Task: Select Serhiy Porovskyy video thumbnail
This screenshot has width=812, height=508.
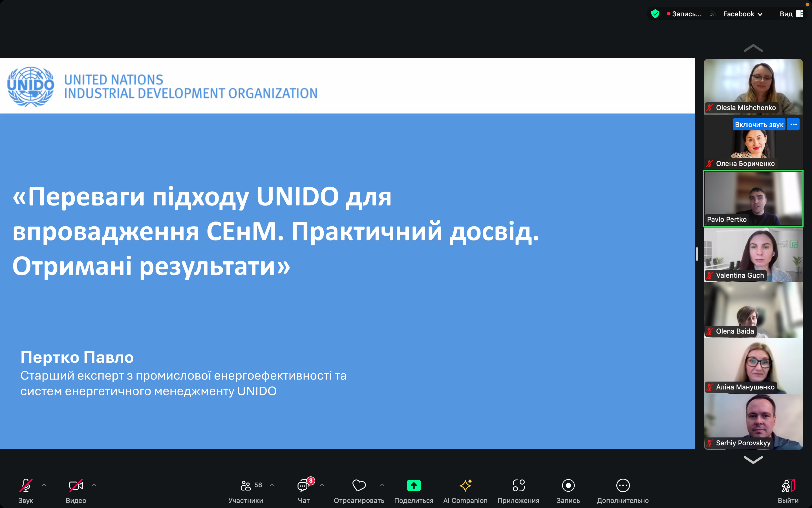Action: pyautogui.click(x=753, y=422)
